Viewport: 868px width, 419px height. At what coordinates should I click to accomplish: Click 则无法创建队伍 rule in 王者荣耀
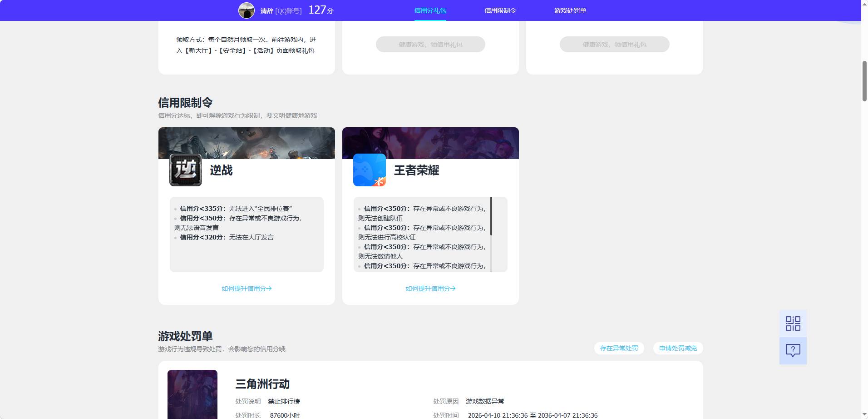pyautogui.click(x=380, y=218)
